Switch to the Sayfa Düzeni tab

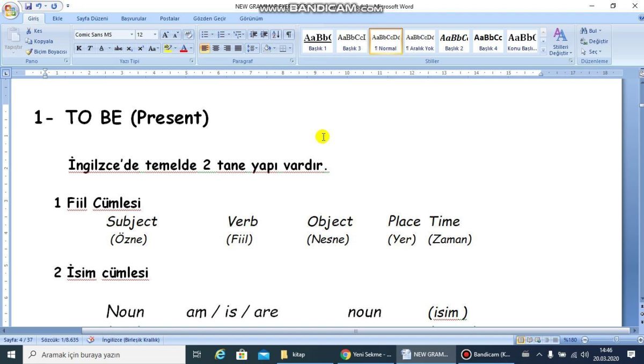[x=92, y=18]
